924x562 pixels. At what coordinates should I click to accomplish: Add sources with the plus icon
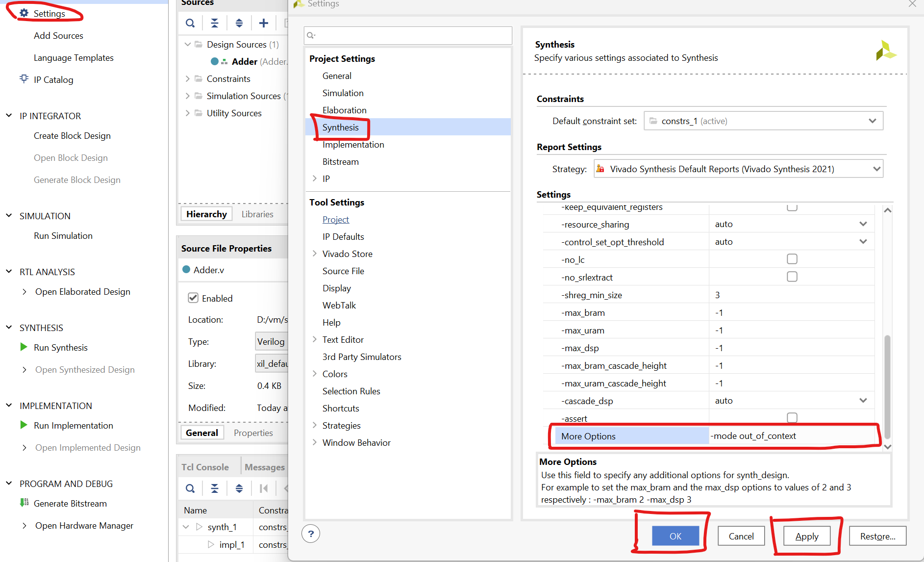tap(263, 23)
